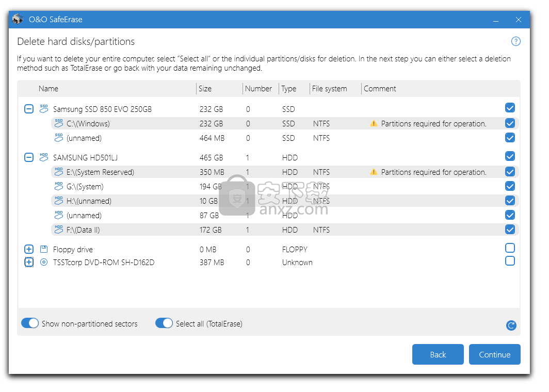The height and width of the screenshot is (392, 549).
Task: Click the Back button
Action: 438,354
